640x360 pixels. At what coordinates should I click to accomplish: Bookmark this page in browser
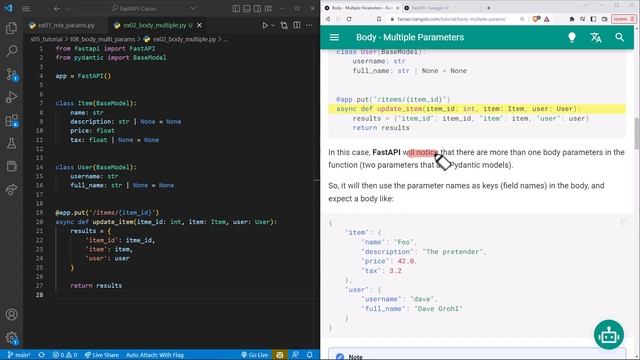[x=379, y=19]
